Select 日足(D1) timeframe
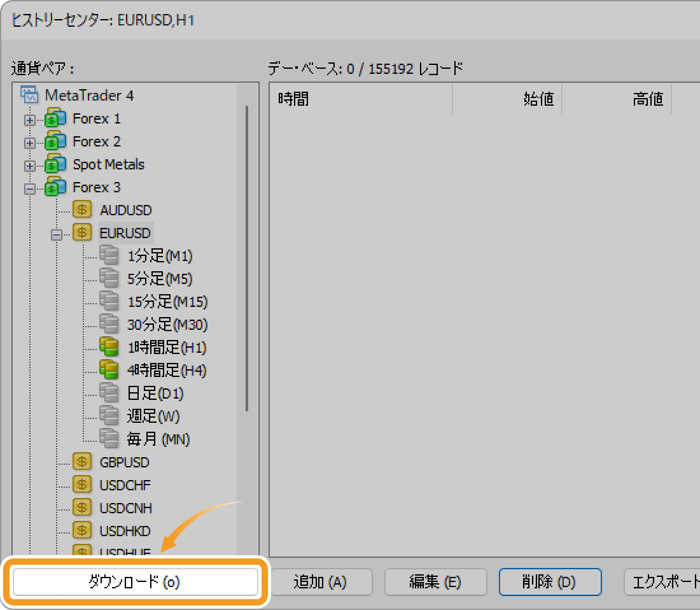The height and width of the screenshot is (610, 700). point(155,394)
